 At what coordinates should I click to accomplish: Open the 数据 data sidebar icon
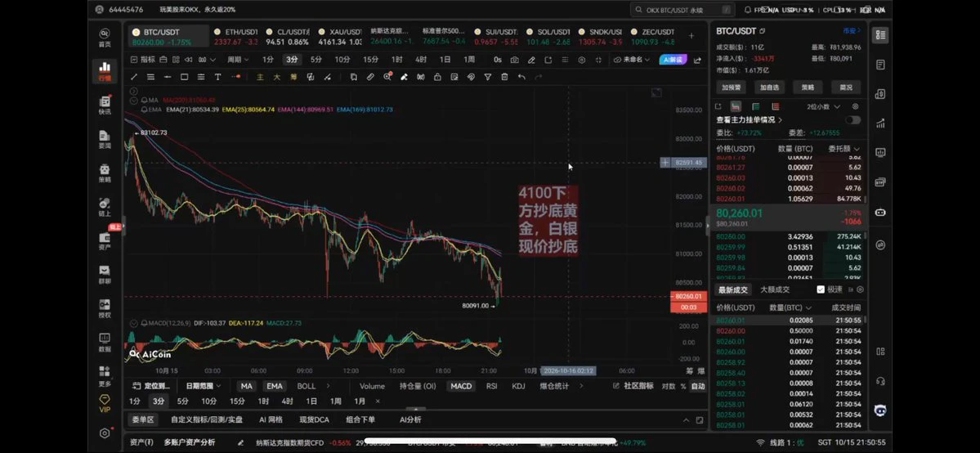[105, 342]
